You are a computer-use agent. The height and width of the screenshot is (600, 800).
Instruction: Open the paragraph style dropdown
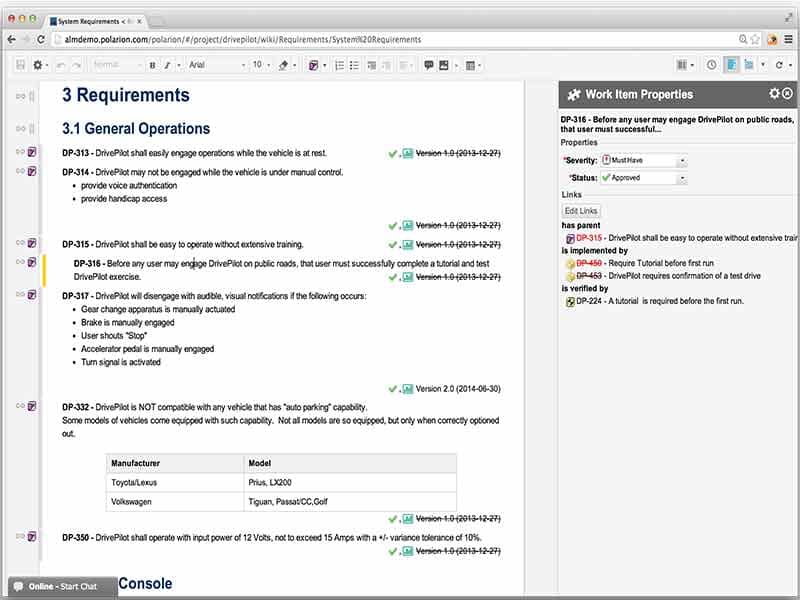(116, 65)
